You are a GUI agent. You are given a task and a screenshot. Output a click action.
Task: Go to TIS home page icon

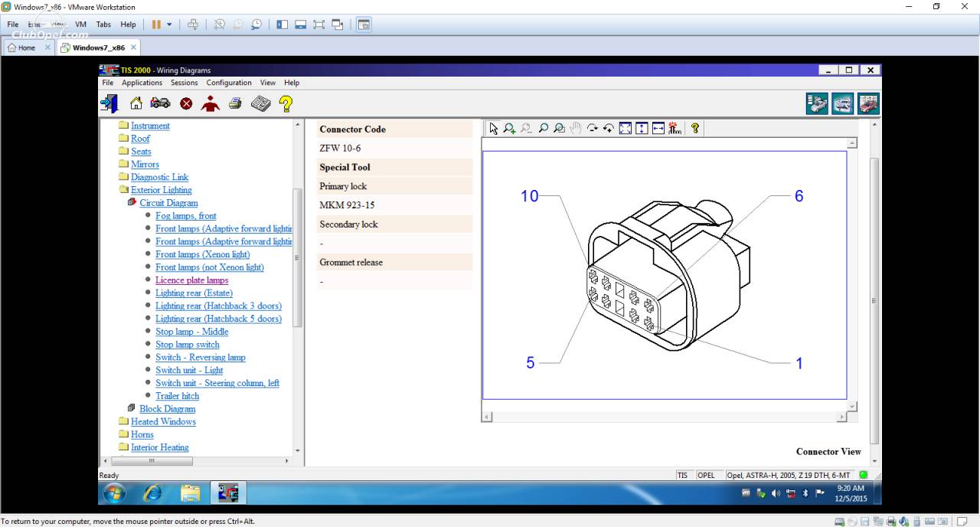136,103
